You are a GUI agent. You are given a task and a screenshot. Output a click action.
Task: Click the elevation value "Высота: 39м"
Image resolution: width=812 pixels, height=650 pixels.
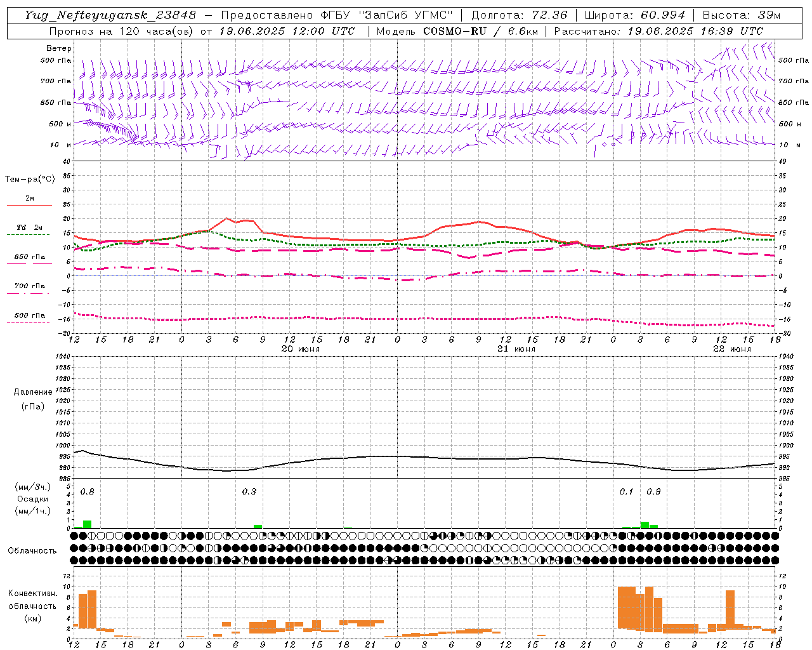pyautogui.click(x=742, y=15)
